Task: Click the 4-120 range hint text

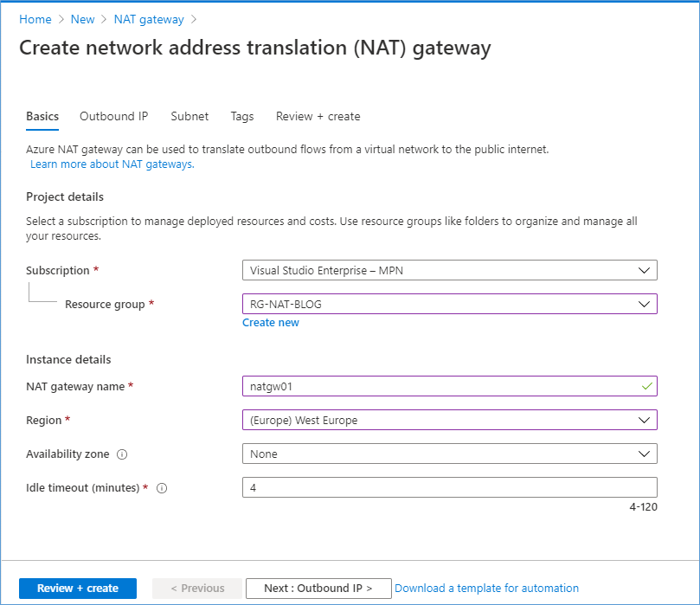Action: (x=643, y=507)
